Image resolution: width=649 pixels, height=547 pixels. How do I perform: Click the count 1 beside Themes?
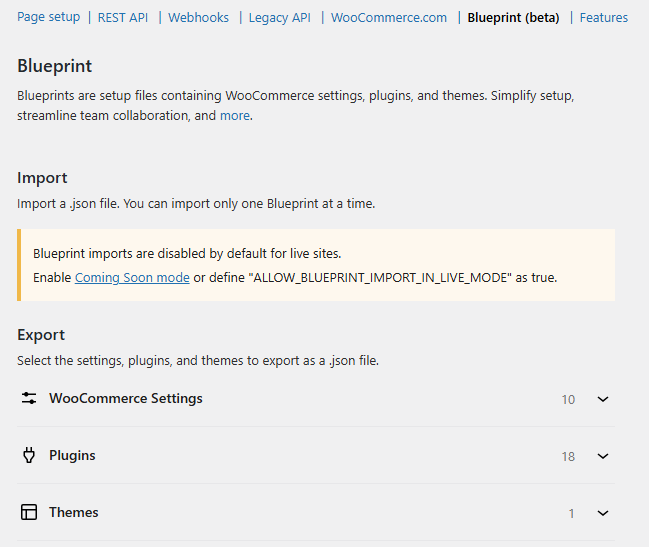[x=571, y=513]
